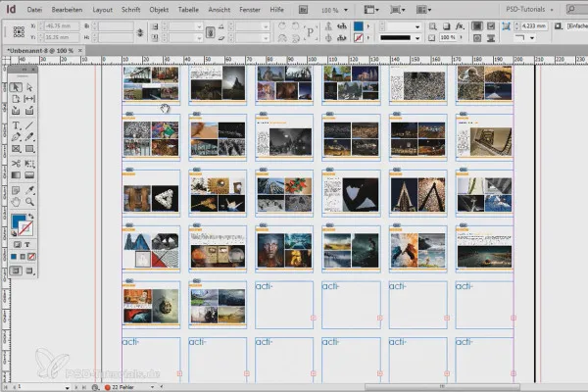
Task: Select the Content Placer tool
Action: coord(29,111)
